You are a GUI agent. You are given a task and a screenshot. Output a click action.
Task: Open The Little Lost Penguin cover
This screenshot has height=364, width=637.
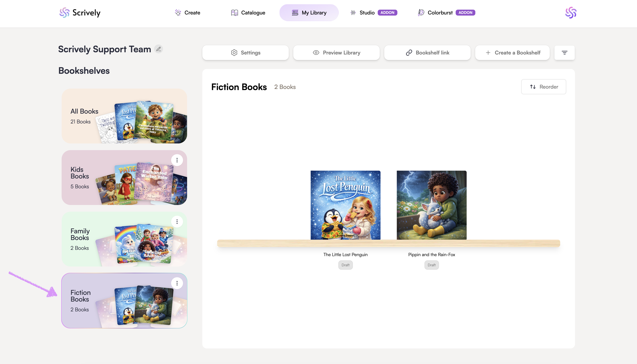pos(345,205)
